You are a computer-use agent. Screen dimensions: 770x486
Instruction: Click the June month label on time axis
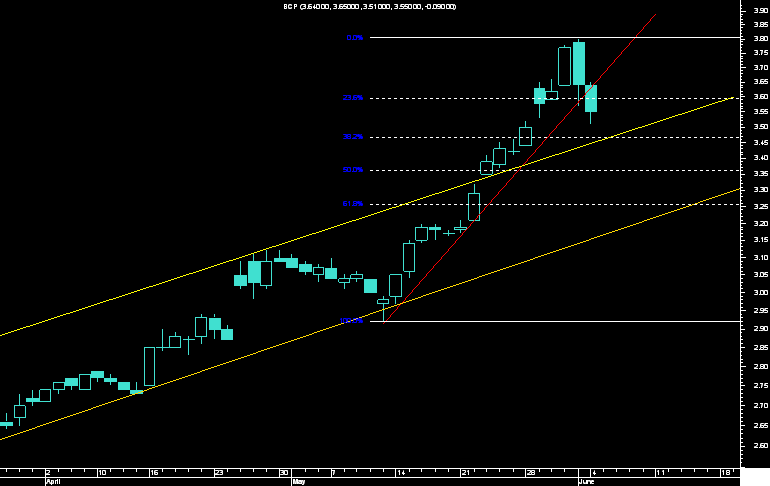click(586, 482)
